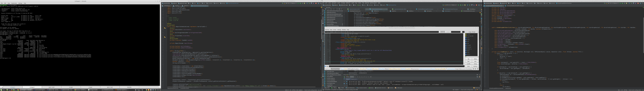Image resolution: width=644 pixels, height=91 pixels.
Task: Switch to #postgresql channel tab in HexChat
Action: (x=438, y=69)
